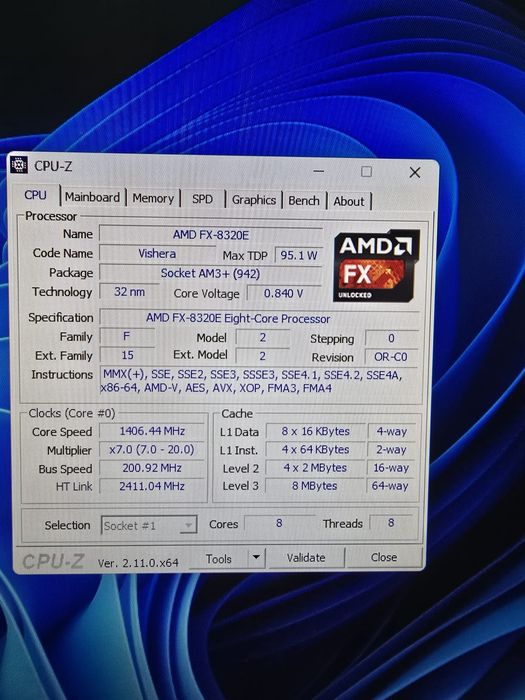
Task: Maximize the CPU-Z window
Action: click(367, 171)
